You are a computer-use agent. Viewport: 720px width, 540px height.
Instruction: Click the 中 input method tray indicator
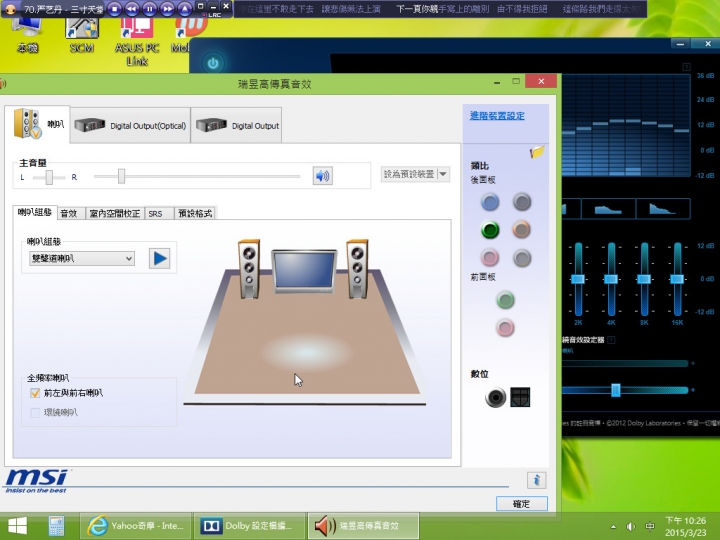pyautogui.click(x=650, y=526)
